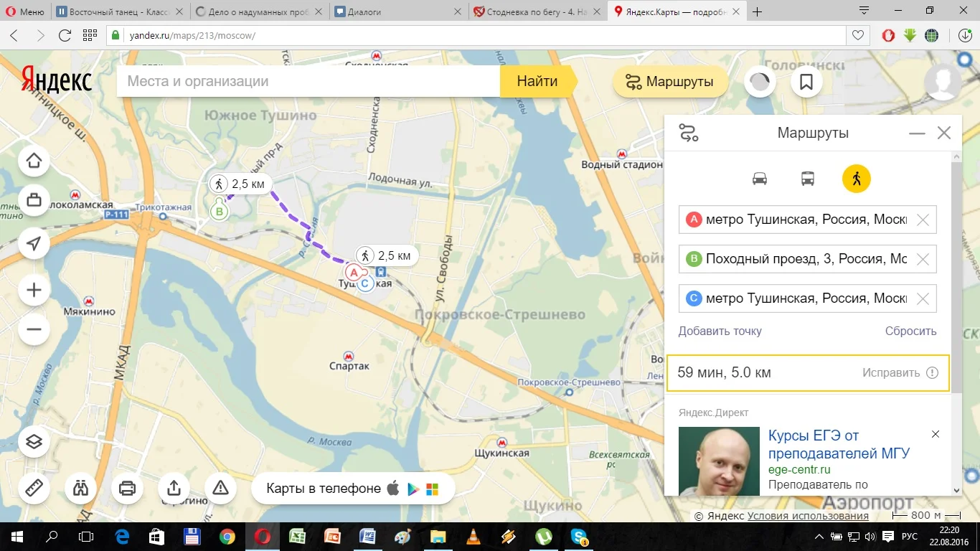Image resolution: width=980 pixels, height=551 pixels.
Task: Edit point B Походный проезд field
Action: [807, 259]
